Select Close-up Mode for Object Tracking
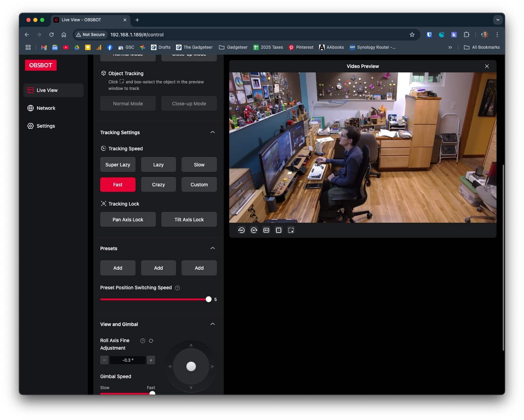 [x=189, y=104]
